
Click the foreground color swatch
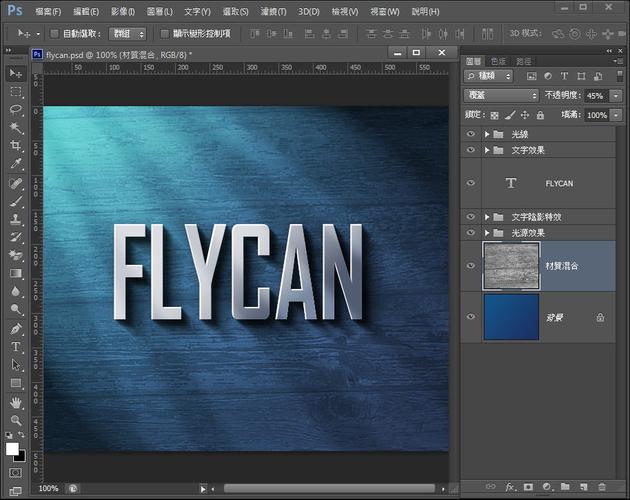coord(12,449)
